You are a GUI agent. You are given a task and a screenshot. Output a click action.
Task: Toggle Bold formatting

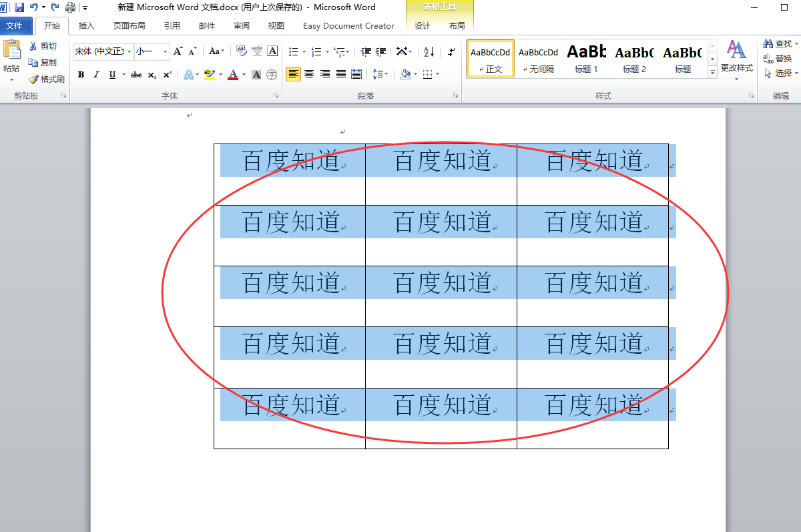[81, 75]
